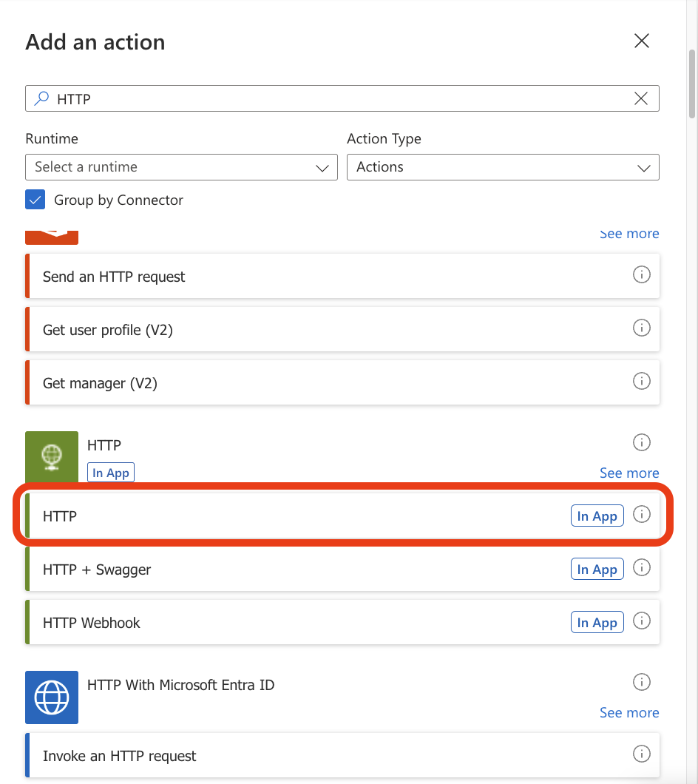Click the blue HTTP With Microsoft Entra ID icon
The width and height of the screenshot is (698, 784).
(x=52, y=697)
